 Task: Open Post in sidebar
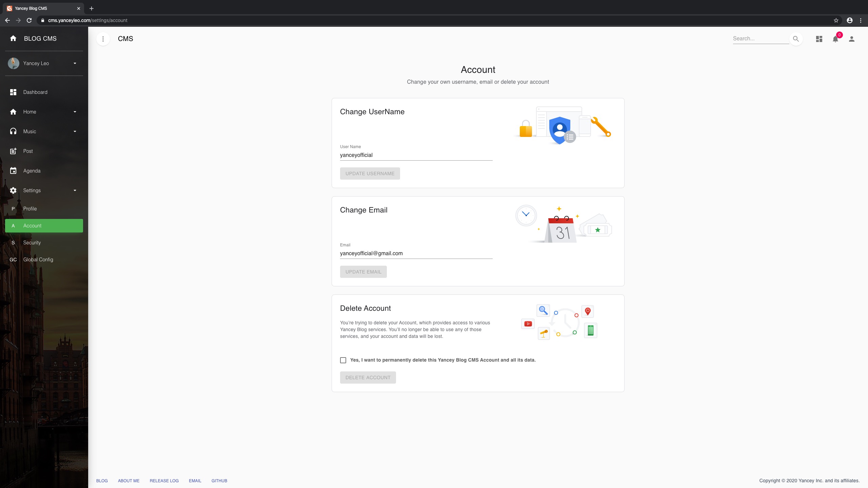pyautogui.click(x=44, y=151)
